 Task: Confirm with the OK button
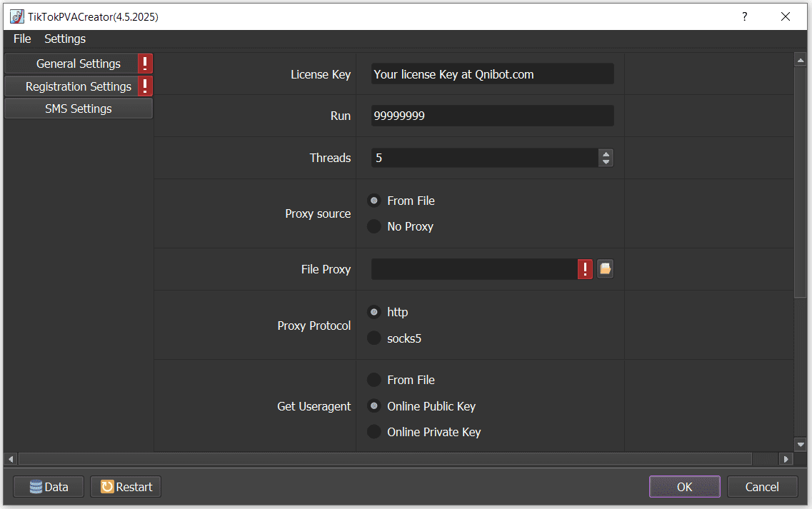click(x=685, y=487)
